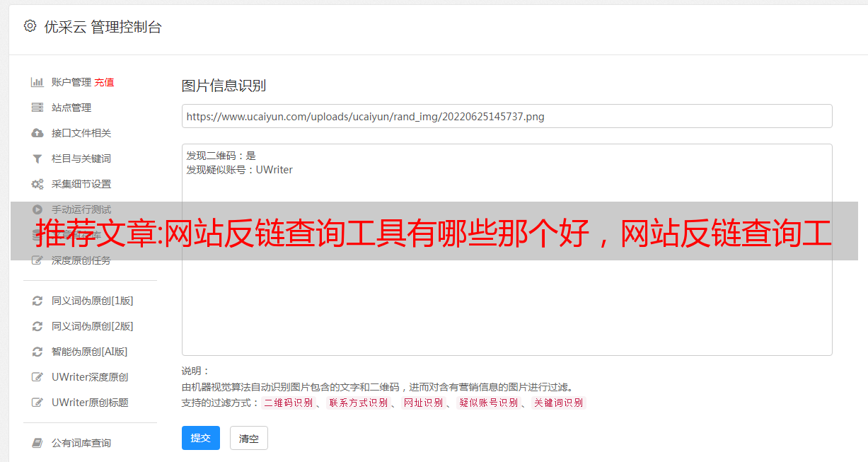The image size is (868, 462).
Task: Click the 网址识别 tag
Action: pyautogui.click(x=423, y=403)
